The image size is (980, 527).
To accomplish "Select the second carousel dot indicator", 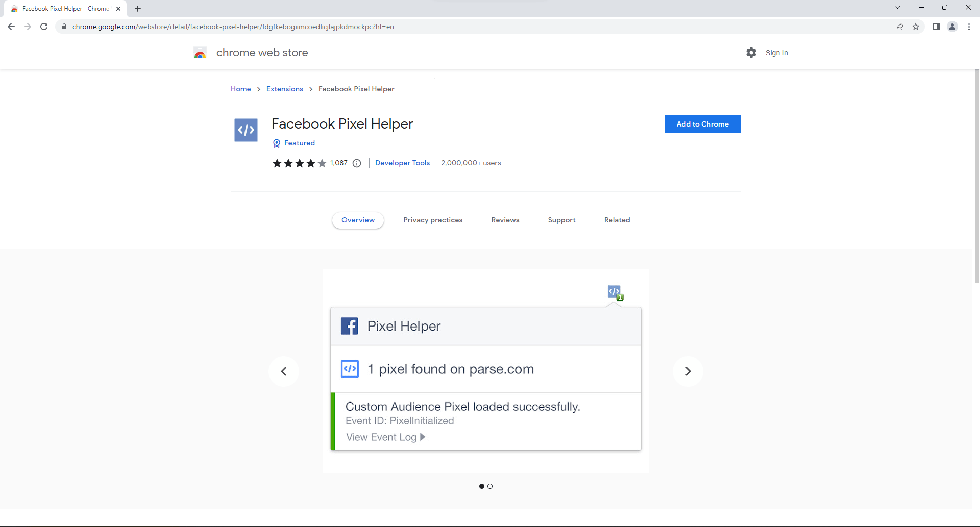I will coord(490,486).
